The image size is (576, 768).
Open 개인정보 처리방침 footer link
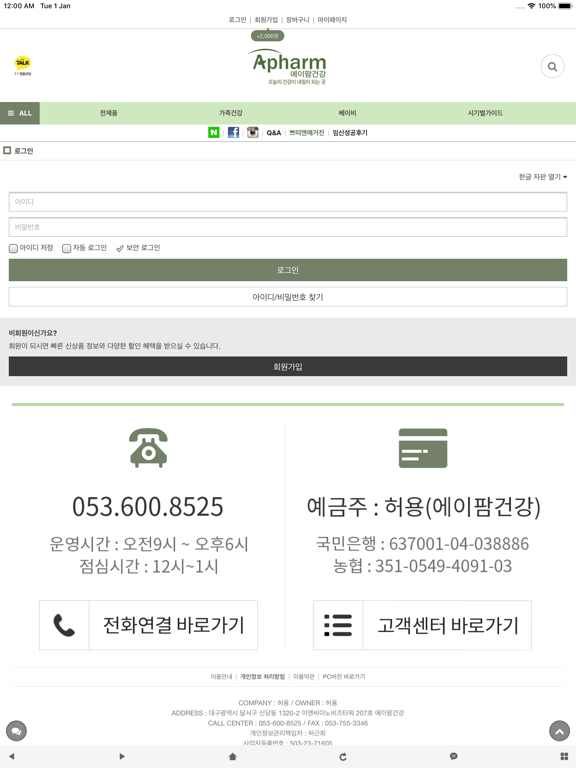pyautogui.click(x=262, y=676)
